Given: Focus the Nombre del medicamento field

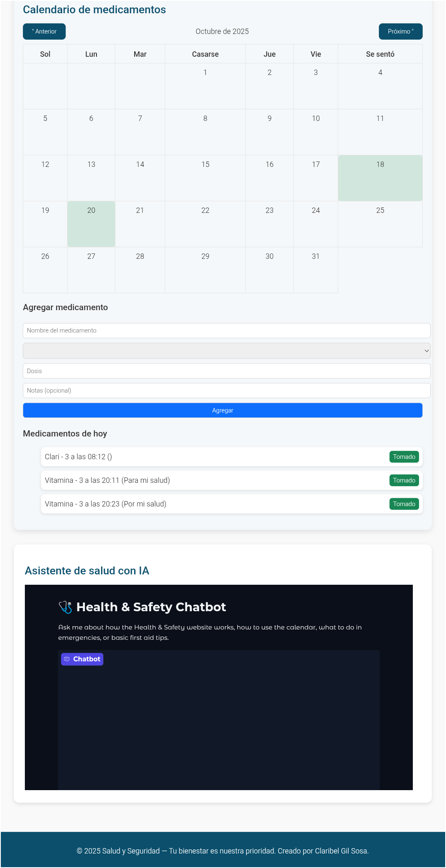Looking at the screenshot, I should click(227, 330).
